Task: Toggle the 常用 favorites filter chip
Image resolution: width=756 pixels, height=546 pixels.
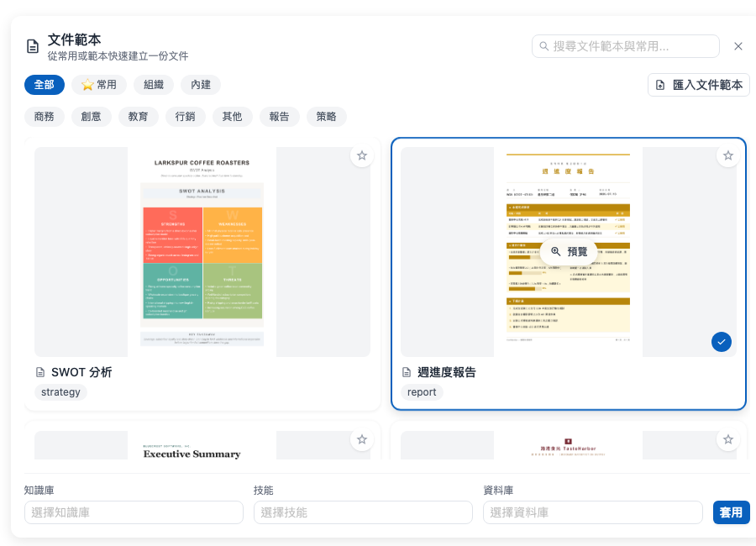Action: click(99, 85)
